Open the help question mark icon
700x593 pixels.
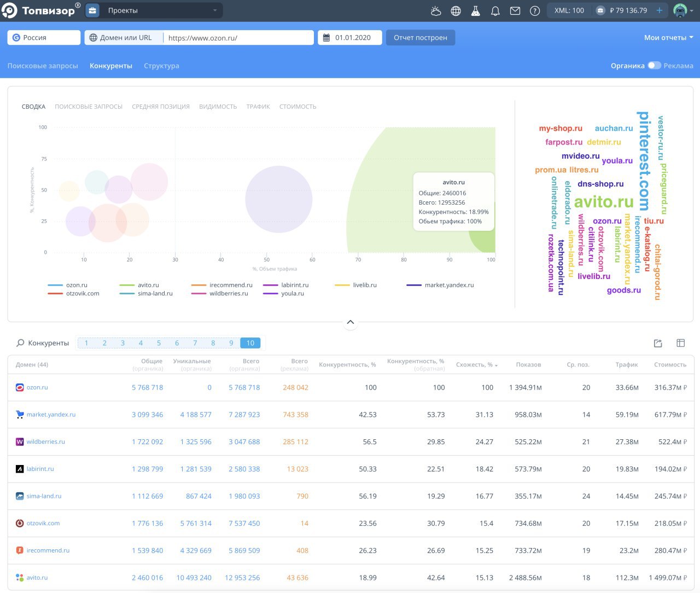pyautogui.click(x=535, y=10)
